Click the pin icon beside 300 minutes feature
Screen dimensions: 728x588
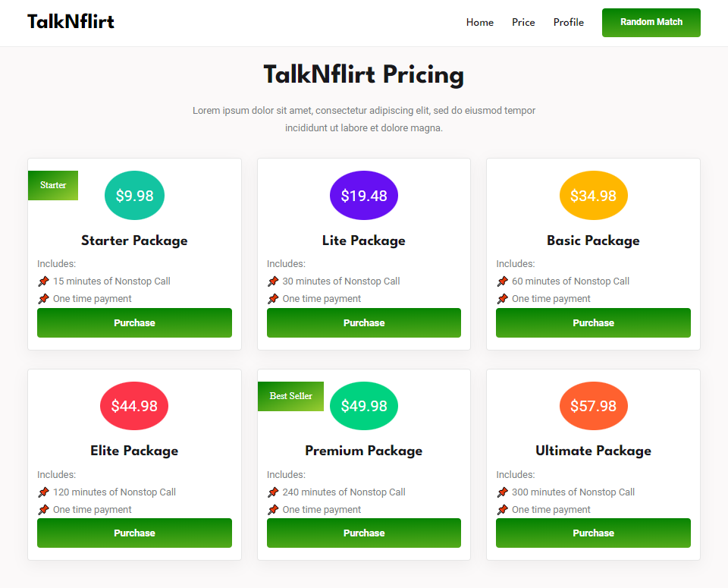(x=502, y=492)
